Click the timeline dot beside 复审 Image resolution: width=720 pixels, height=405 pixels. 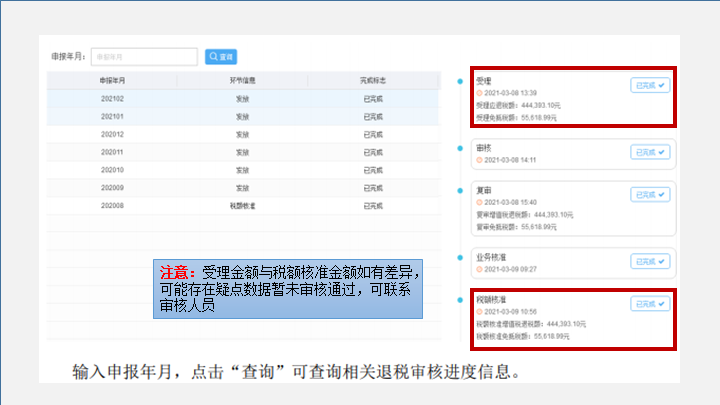(460, 191)
